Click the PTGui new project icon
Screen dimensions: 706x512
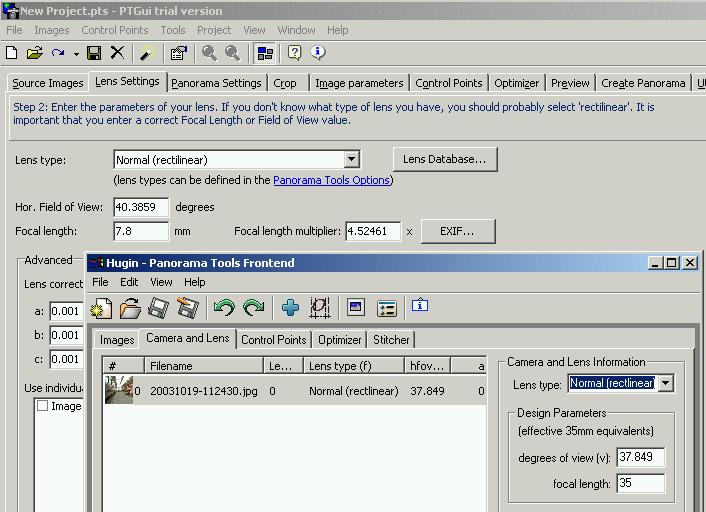tap(13, 53)
